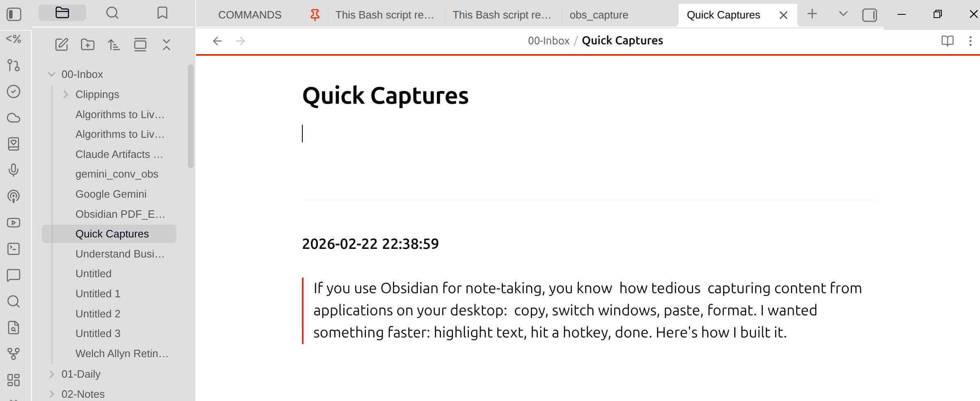Open the terminal icon in the left ribbon

pyautogui.click(x=14, y=249)
